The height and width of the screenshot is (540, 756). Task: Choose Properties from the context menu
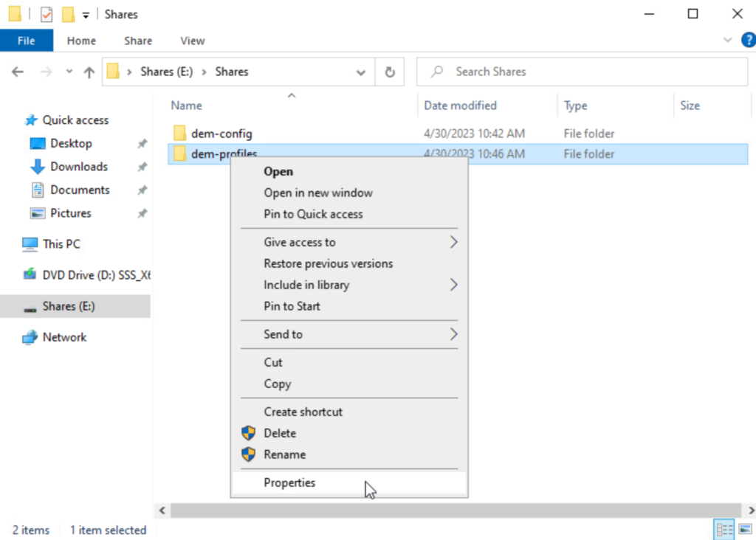(x=289, y=482)
